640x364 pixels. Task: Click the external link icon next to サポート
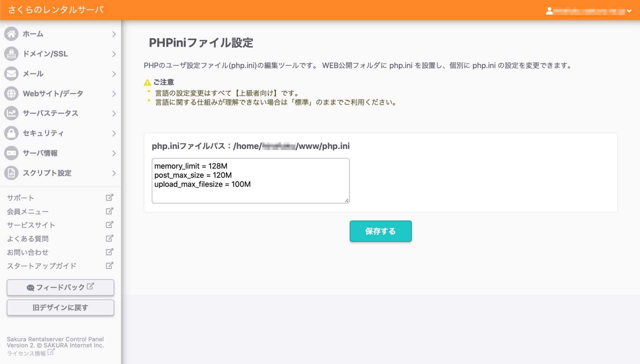(109, 197)
